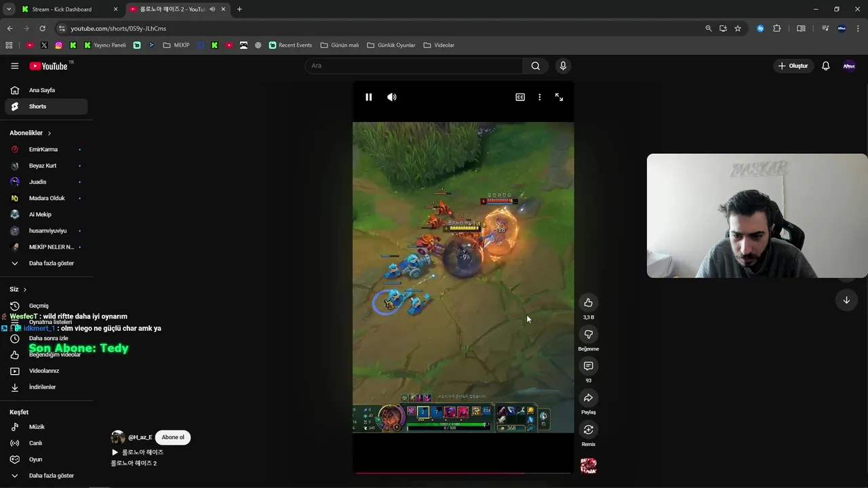Bookmark this page with star icon

(x=738, y=28)
